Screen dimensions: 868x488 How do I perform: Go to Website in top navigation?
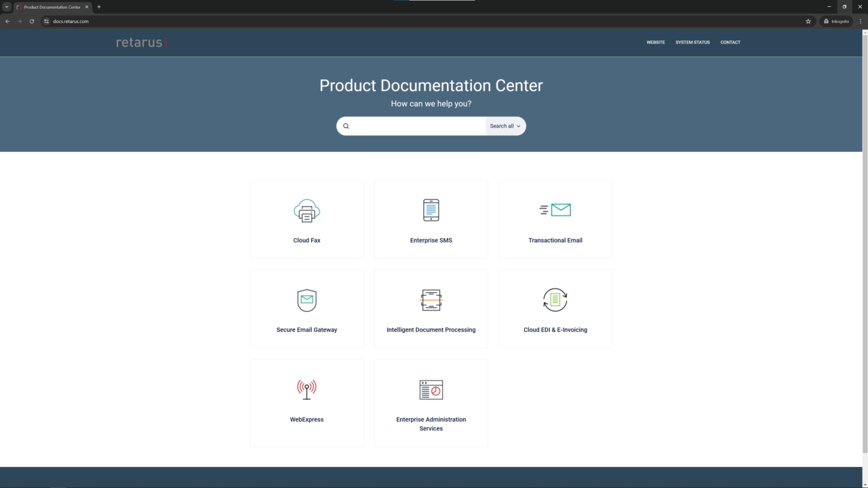tap(655, 42)
